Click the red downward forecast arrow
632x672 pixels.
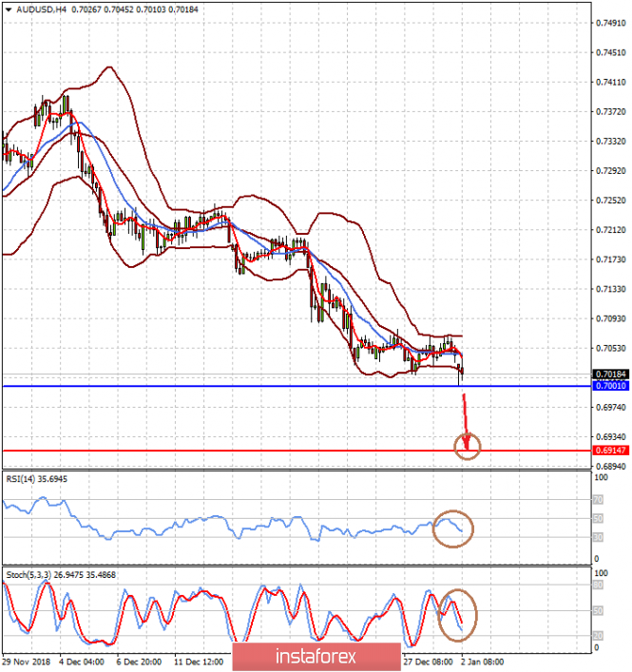(x=465, y=415)
